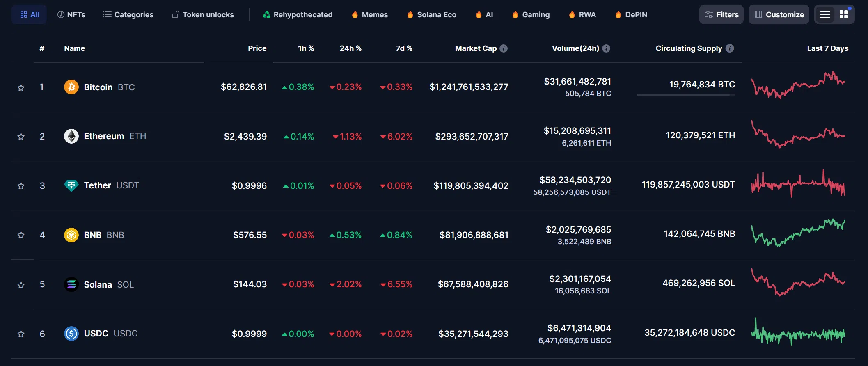The height and width of the screenshot is (366, 868).
Task: Sort table by Volume(24h) header
Action: click(575, 48)
